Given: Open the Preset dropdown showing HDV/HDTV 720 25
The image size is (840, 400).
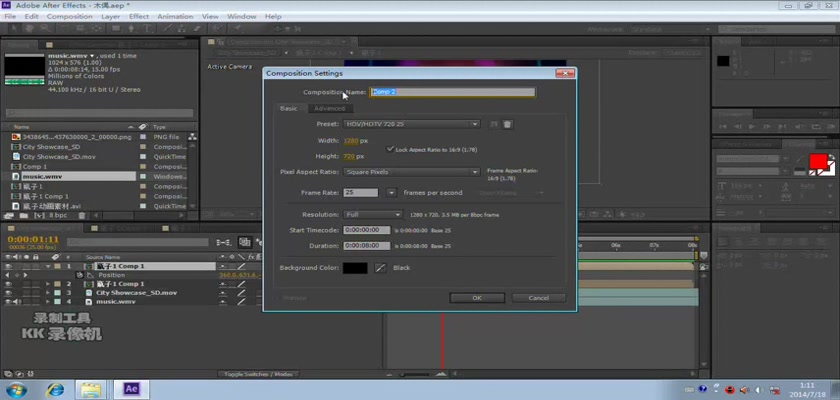Looking at the screenshot, I should [x=411, y=124].
